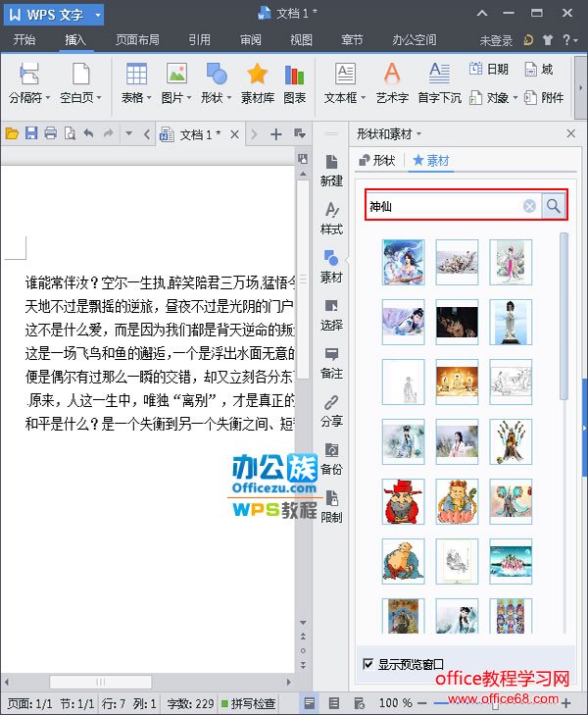Click the 分享 share icon in sidebar
Viewport: 588px width, 715px height.
pos(332,410)
